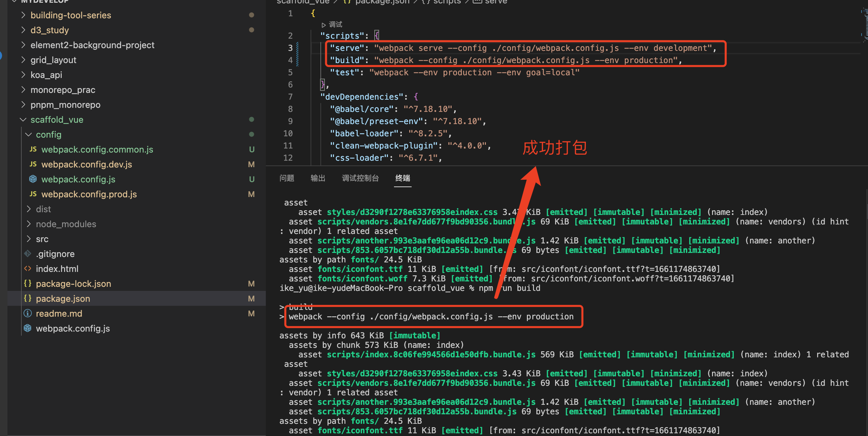
Task: Click the debug play icon above scripts
Action: 323,25
